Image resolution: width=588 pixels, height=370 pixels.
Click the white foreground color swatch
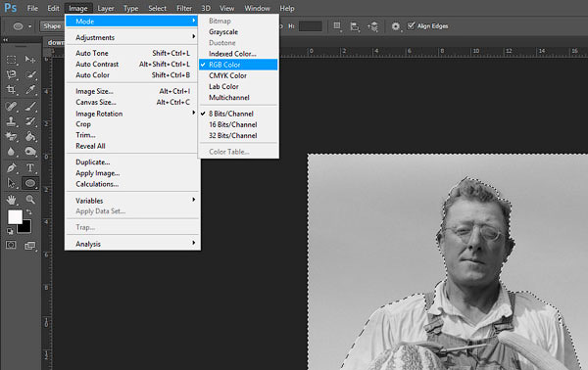click(x=15, y=217)
